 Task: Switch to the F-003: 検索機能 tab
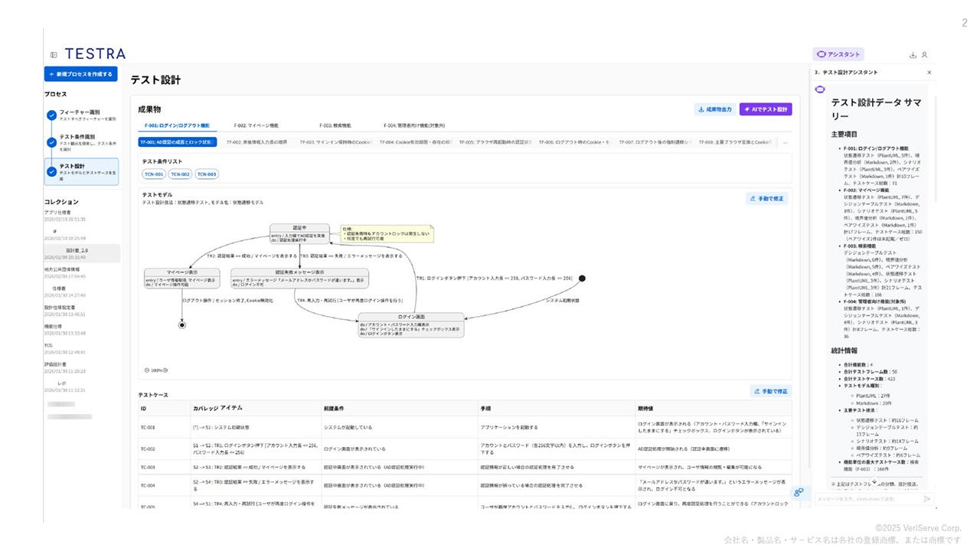point(335,126)
